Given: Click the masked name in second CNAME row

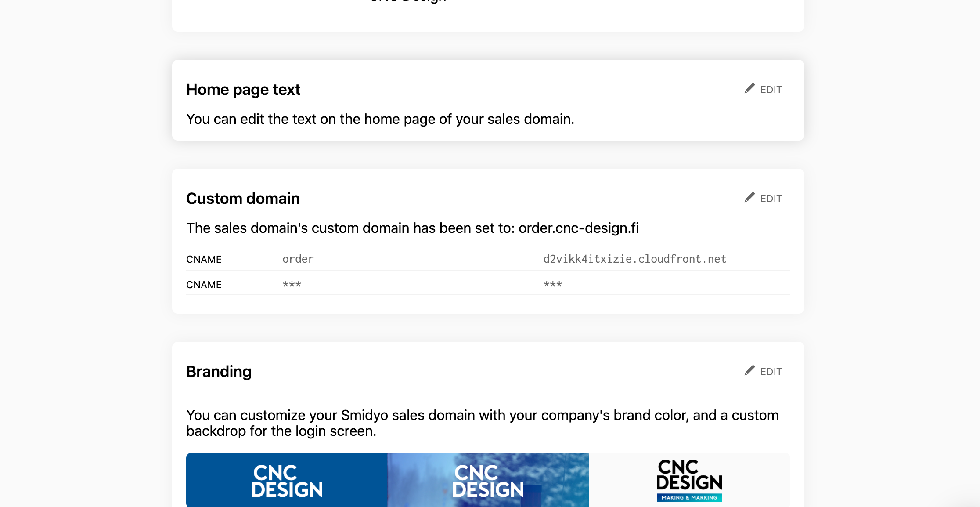Looking at the screenshot, I should click(x=292, y=285).
